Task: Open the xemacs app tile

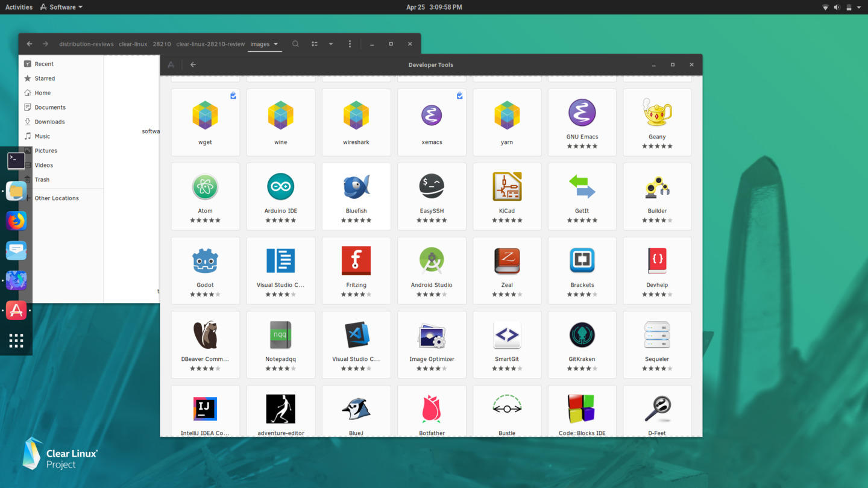Action: pos(432,122)
